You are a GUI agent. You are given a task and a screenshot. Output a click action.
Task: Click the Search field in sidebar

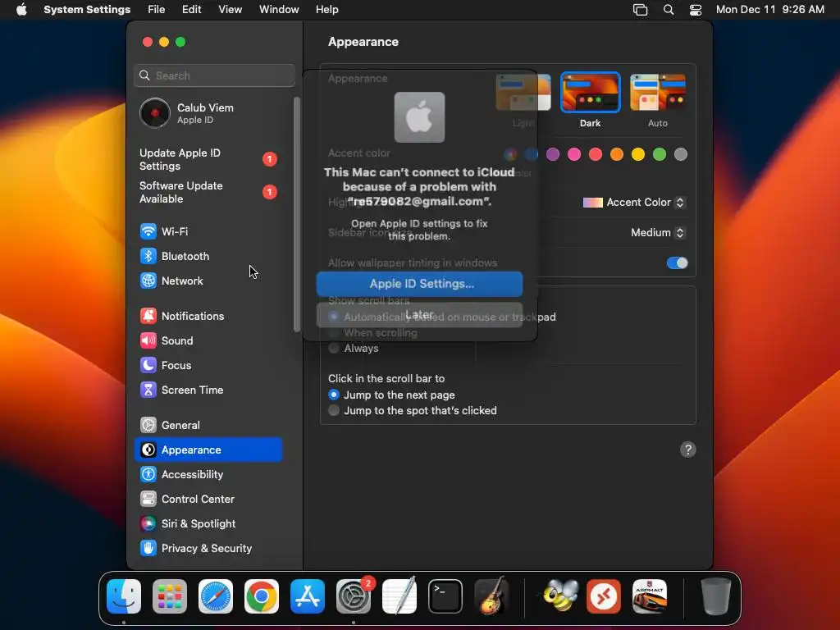(x=214, y=75)
